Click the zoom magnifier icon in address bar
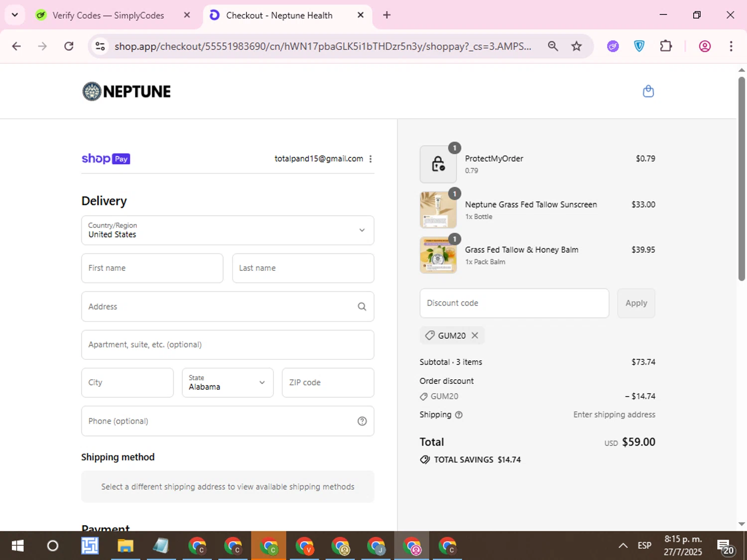The image size is (747, 560). [553, 46]
